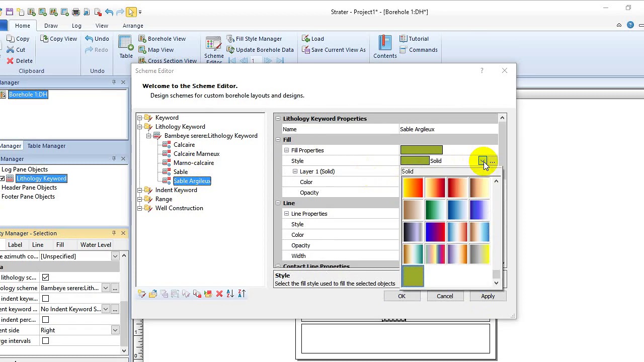Click the pointer Select tool in quick access toolbar
The width and height of the screenshot is (644, 362).
point(131,12)
